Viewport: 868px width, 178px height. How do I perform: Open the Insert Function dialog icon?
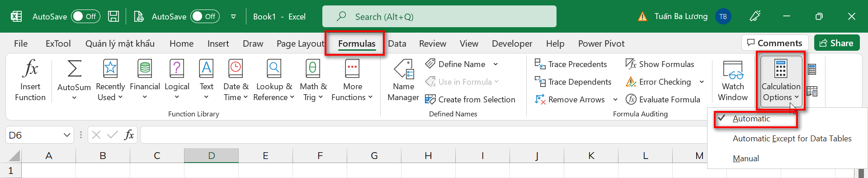30,69
